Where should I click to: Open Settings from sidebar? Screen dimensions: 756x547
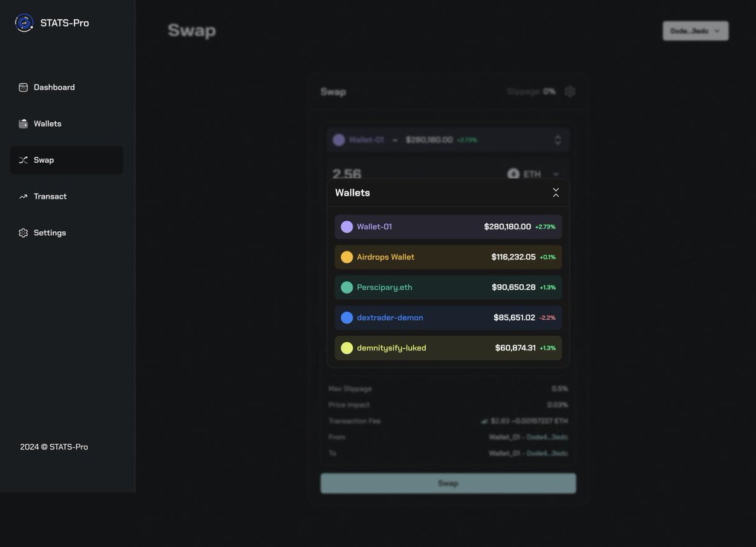pyautogui.click(x=67, y=233)
